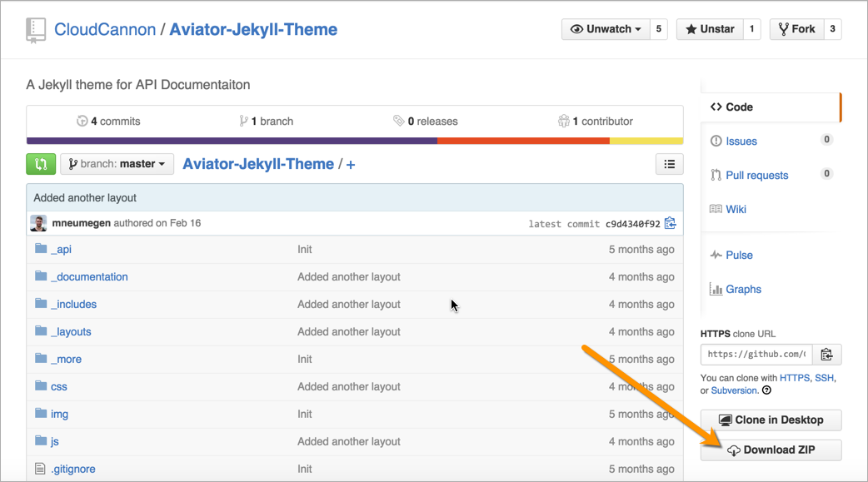The height and width of the screenshot is (482, 868).
Task: Copy the HTTPS clone URL to clipboard
Action: tap(826, 355)
